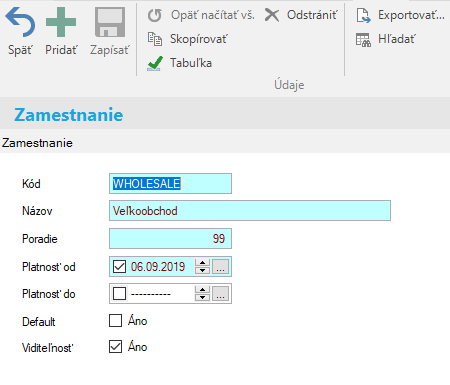This screenshot has height=385, width=450.
Task: Click the Exportovať document icon
Action: pos(363,15)
